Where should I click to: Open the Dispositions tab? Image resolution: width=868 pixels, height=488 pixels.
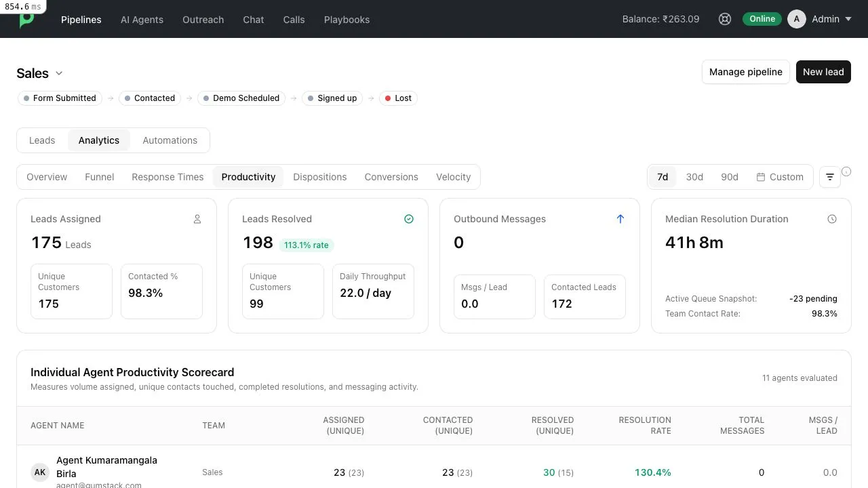[320, 177]
